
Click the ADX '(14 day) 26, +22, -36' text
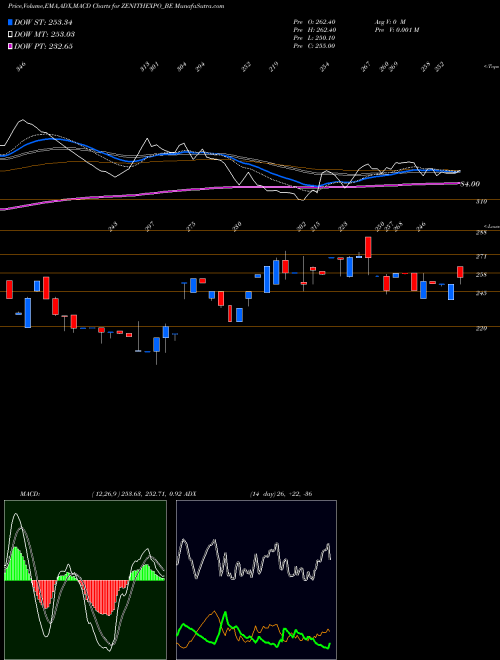click(x=281, y=494)
